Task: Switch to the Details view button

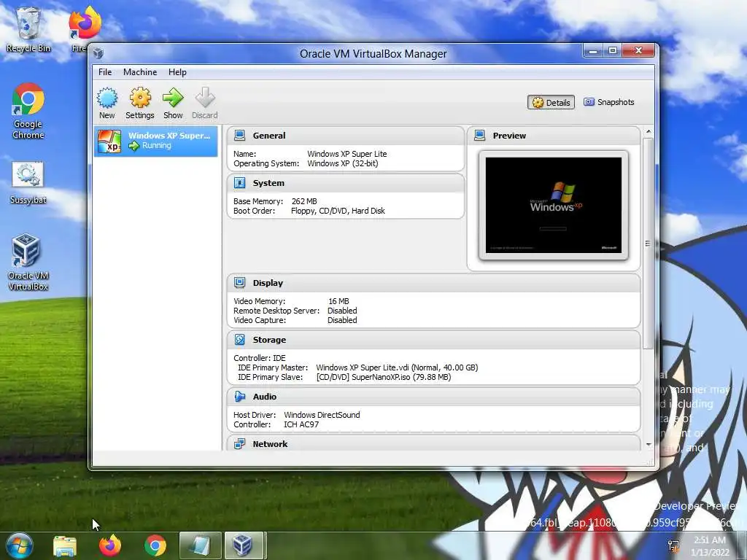Action: coord(551,102)
